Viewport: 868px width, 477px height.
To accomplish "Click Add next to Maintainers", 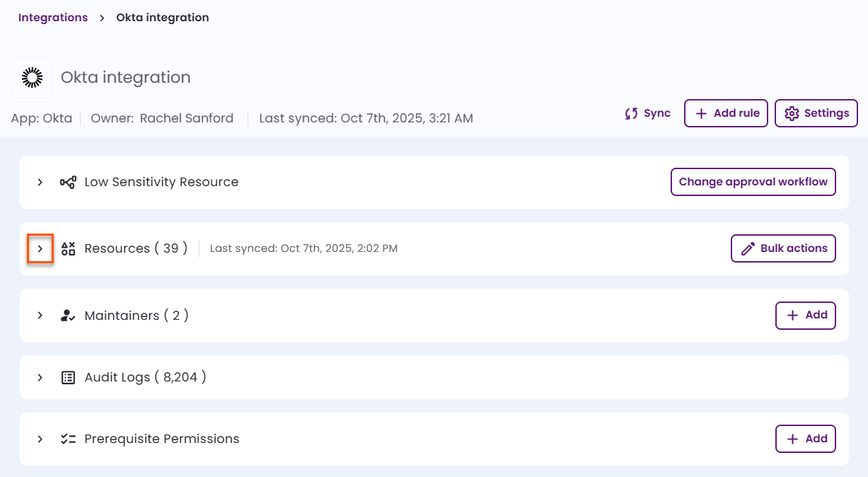I will [x=805, y=315].
